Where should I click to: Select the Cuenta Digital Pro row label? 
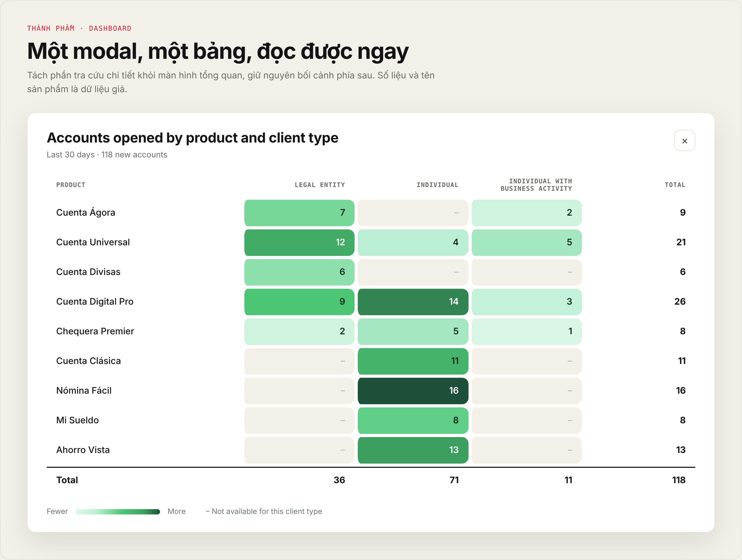point(95,302)
